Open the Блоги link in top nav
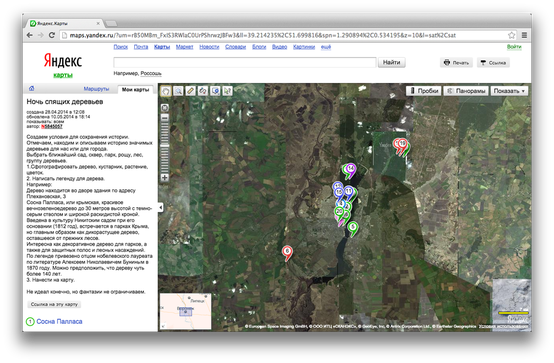Screen dimensions: 554x363 point(259,47)
